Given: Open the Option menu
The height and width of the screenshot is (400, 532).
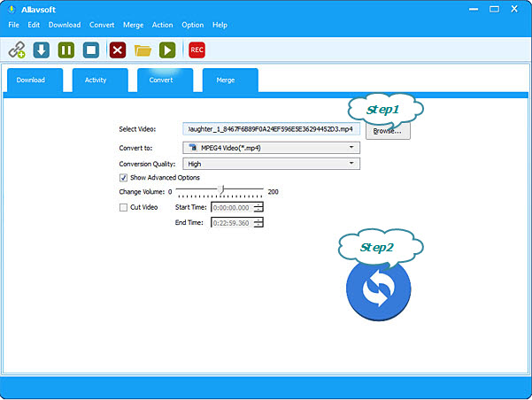Looking at the screenshot, I should [192, 25].
